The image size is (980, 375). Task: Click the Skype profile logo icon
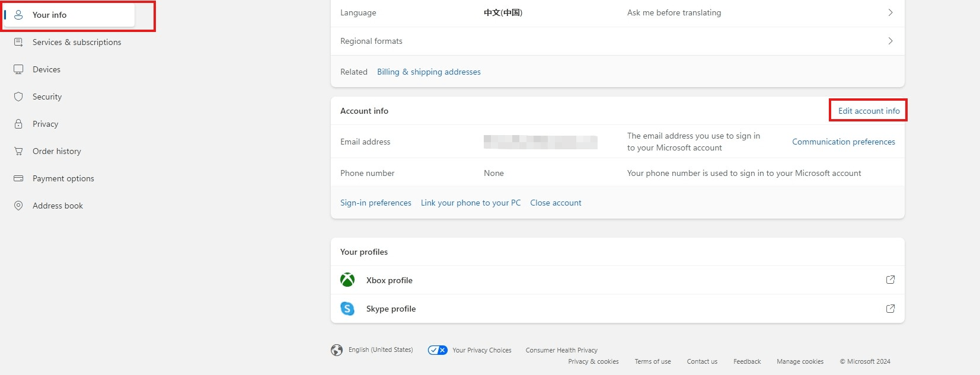click(347, 309)
